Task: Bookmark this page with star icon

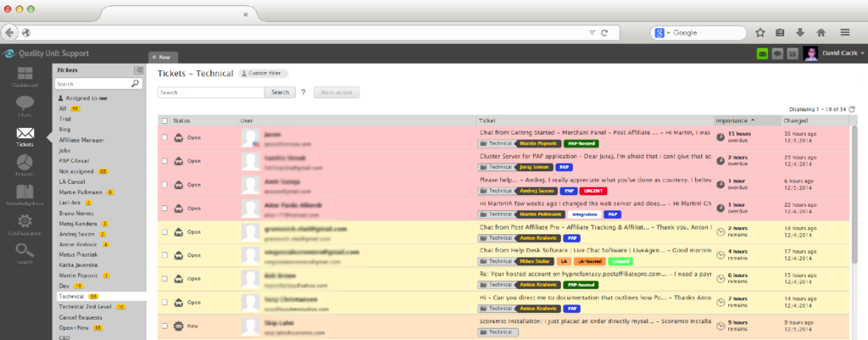Action: pos(760,33)
